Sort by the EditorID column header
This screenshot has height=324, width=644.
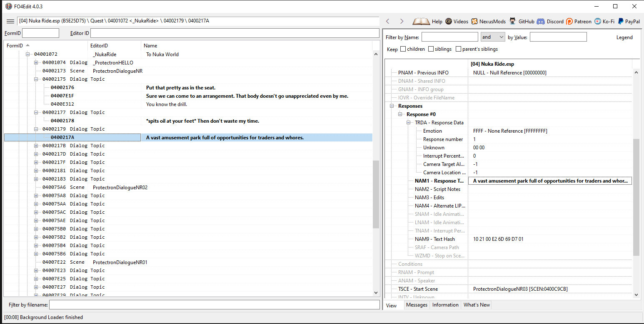click(x=115, y=46)
